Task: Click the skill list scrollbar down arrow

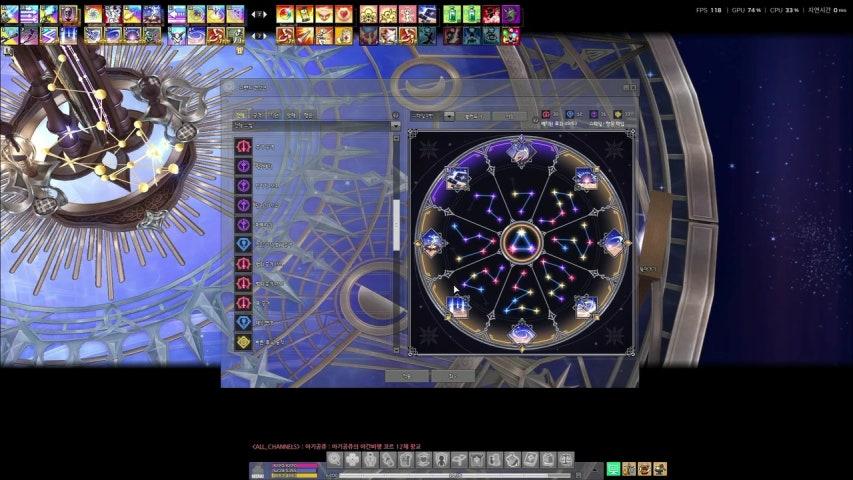Action: tap(396, 350)
